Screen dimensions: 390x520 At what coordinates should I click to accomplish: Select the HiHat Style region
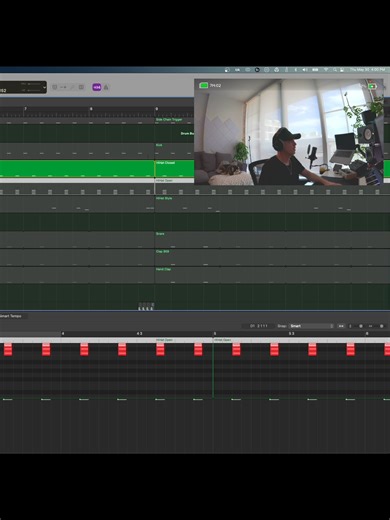point(272,204)
